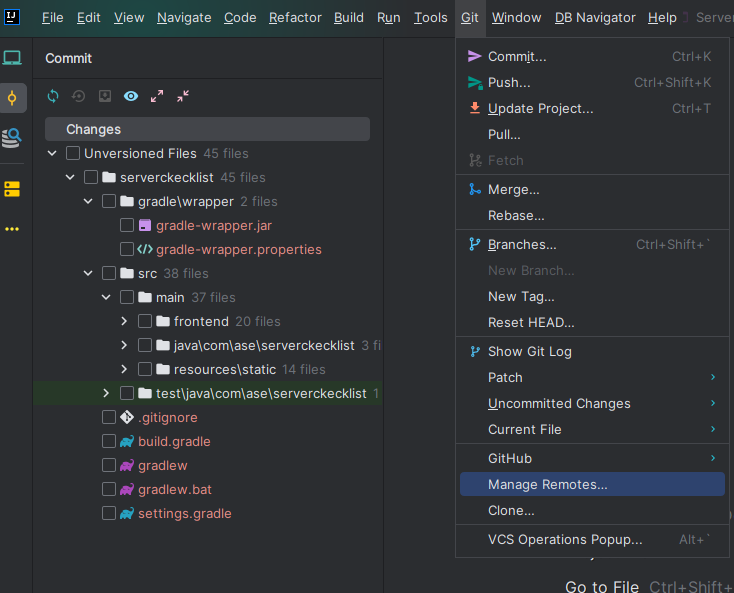Click the Show Git Log icon
This screenshot has width=734, height=593.
(x=475, y=351)
